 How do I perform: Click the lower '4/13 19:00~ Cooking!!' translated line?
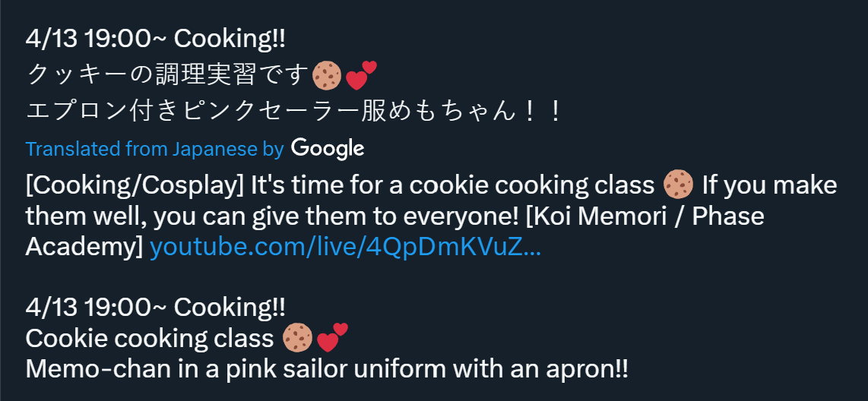[156, 307]
